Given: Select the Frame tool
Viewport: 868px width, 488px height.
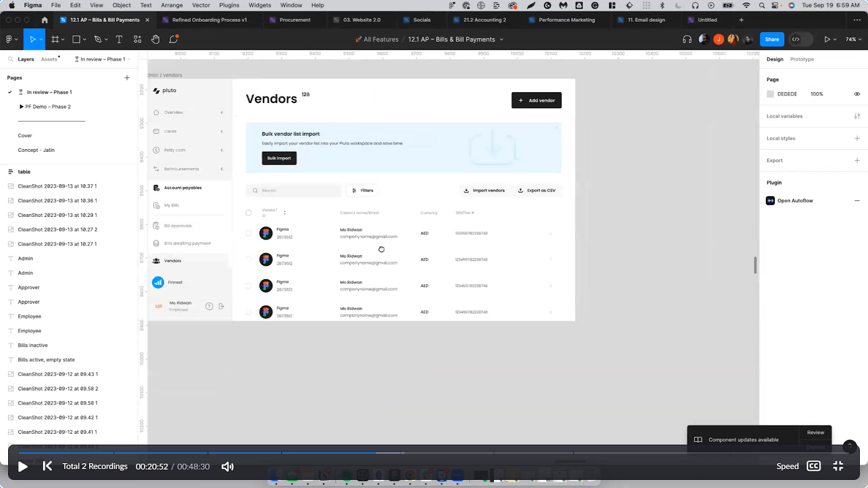Looking at the screenshot, I should tap(55, 39).
